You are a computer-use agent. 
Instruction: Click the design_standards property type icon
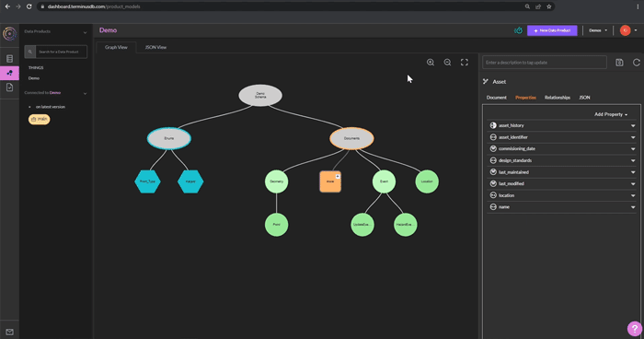pyautogui.click(x=493, y=160)
